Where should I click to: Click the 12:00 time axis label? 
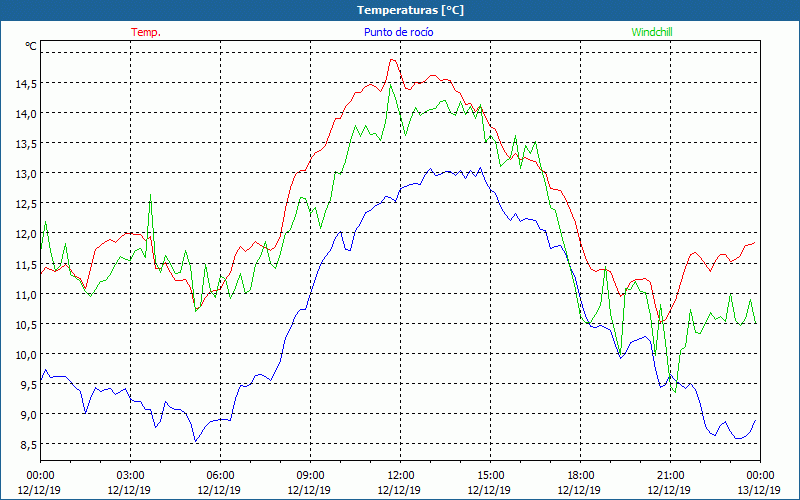pyautogui.click(x=400, y=476)
